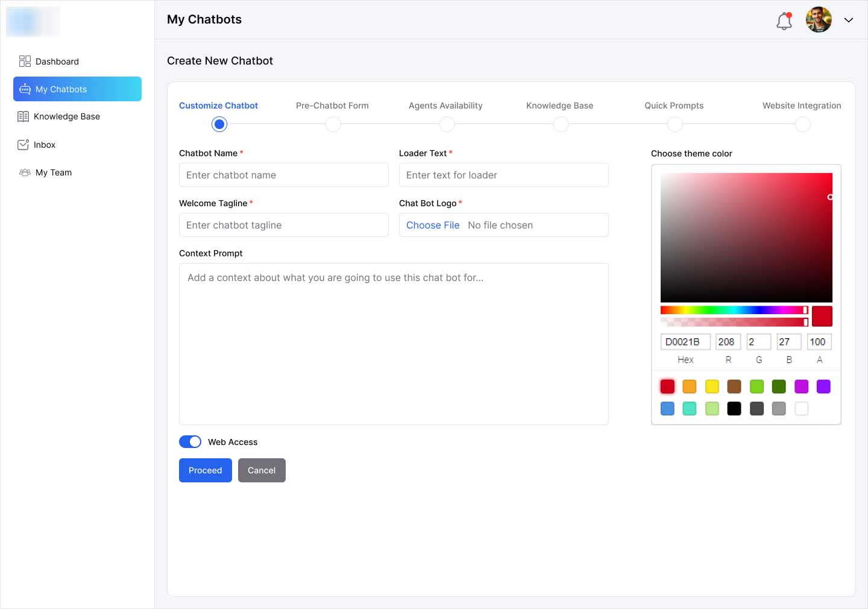868x609 pixels.
Task: Pick the blue preset swatch
Action: coord(667,409)
